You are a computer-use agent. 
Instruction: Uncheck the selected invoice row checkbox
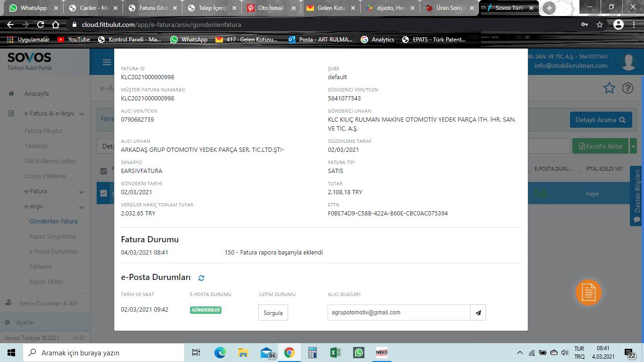point(104,193)
